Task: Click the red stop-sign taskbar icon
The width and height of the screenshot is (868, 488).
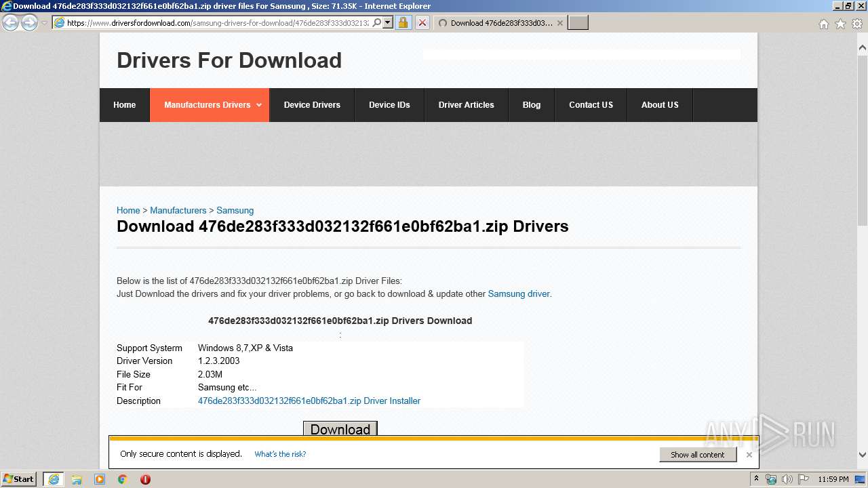Action: (x=145, y=479)
